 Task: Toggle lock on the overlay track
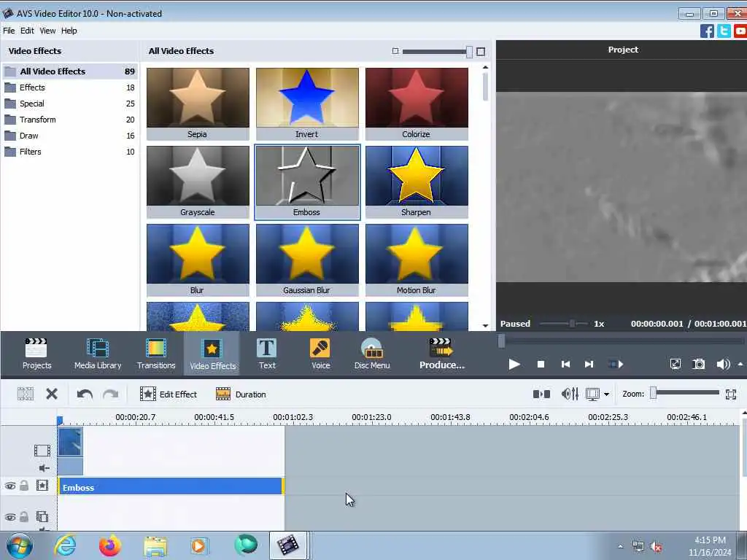click(x=24, y=517)
